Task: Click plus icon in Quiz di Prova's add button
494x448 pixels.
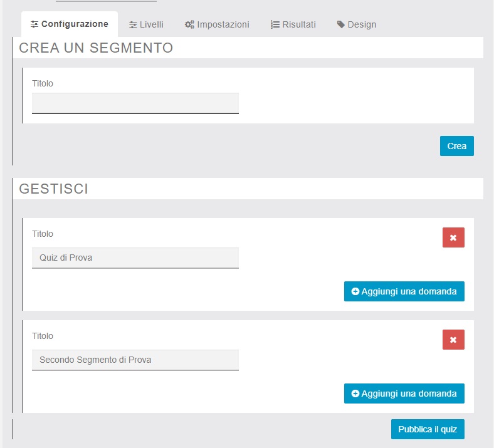Action: pos(355,291)
